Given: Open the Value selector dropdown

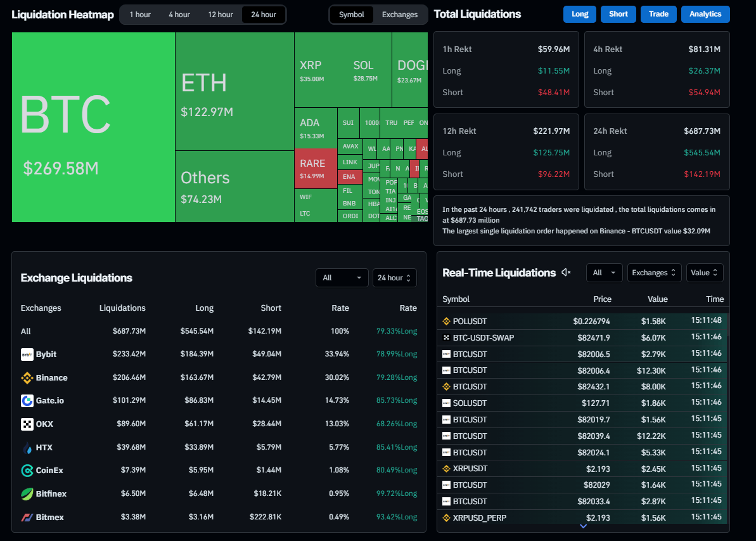Looking at the screenshot, I should (705, 273).
